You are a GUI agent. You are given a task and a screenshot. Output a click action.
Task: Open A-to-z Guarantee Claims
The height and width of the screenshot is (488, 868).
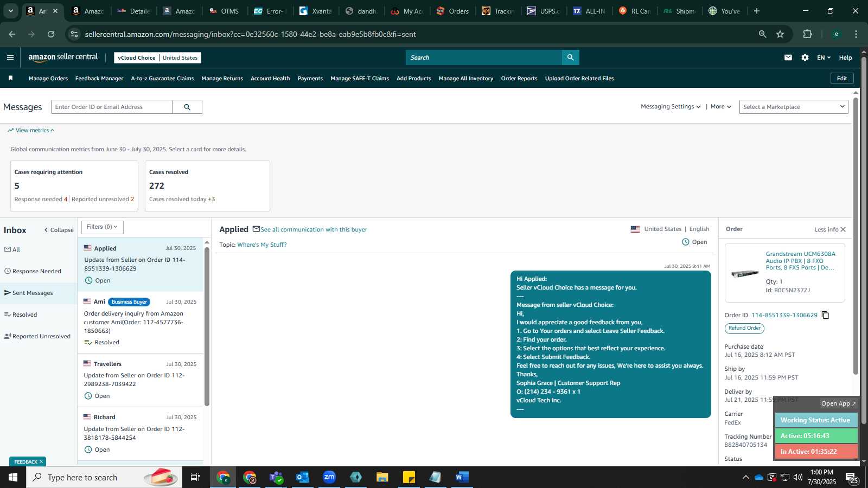(162, 79)
